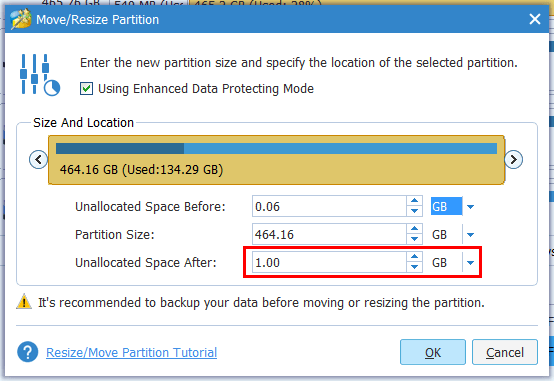Decrease Partition Size with down arrow
Viewport: 554px width, 381px height.
pyautogui.click(x=414, y=239)
